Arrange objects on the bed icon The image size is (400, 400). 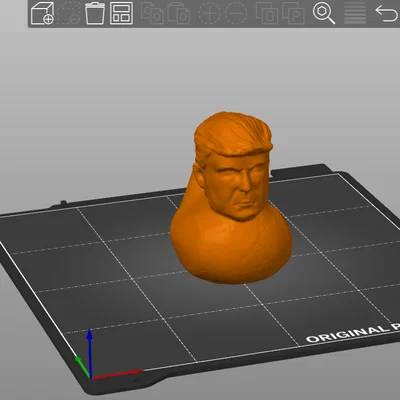coord(121,13)
